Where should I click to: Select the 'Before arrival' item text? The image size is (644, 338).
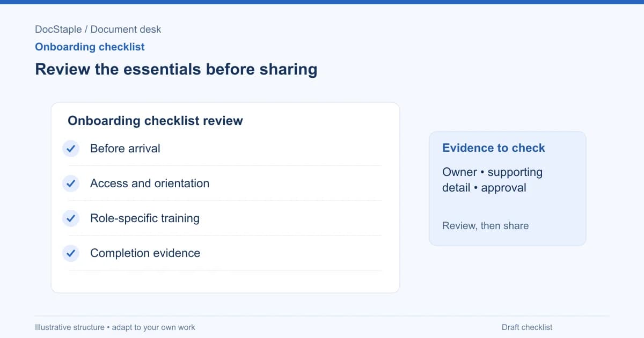[125, 149]
